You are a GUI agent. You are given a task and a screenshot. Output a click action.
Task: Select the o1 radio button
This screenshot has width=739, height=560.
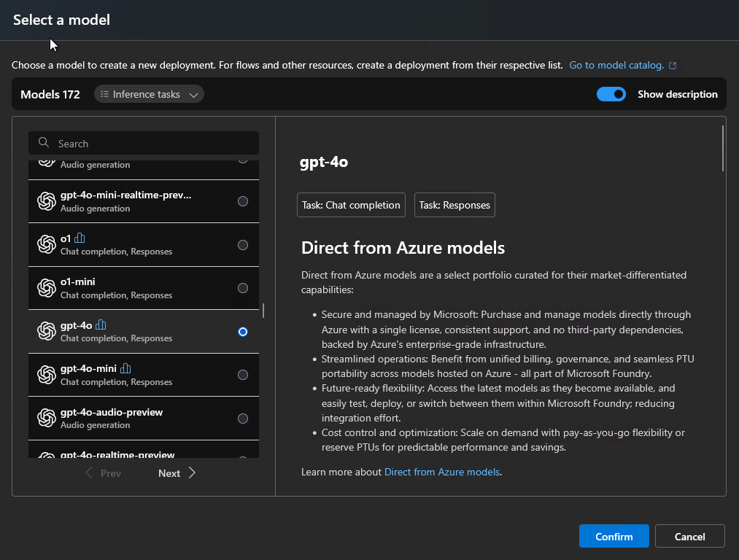click(x=243, y=245)
